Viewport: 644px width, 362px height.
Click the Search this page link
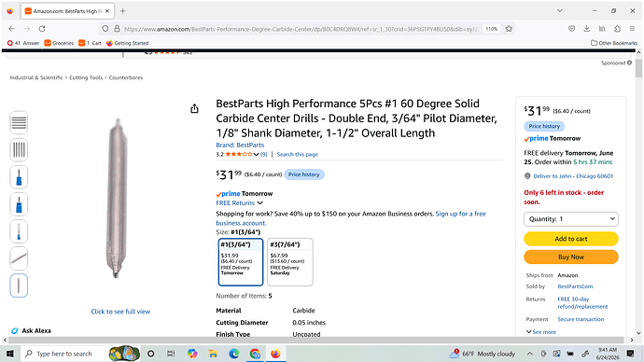point(298,155)
